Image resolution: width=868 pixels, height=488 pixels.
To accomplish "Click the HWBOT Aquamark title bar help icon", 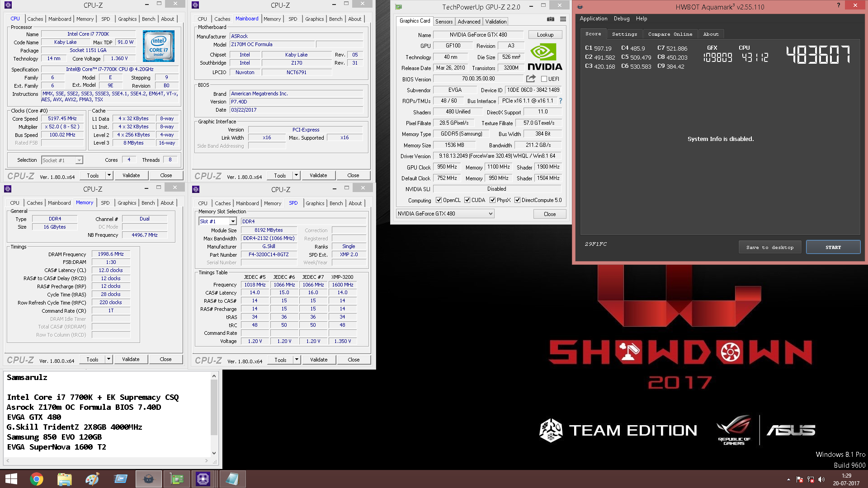I will (838, 5).
